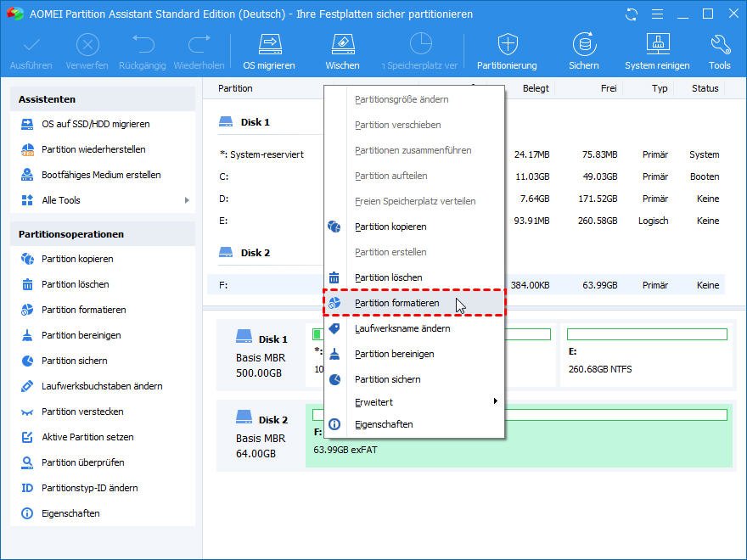Click Partition sichern in the sidebar
This screenshot has width=747, height=560.
point(103,361)
